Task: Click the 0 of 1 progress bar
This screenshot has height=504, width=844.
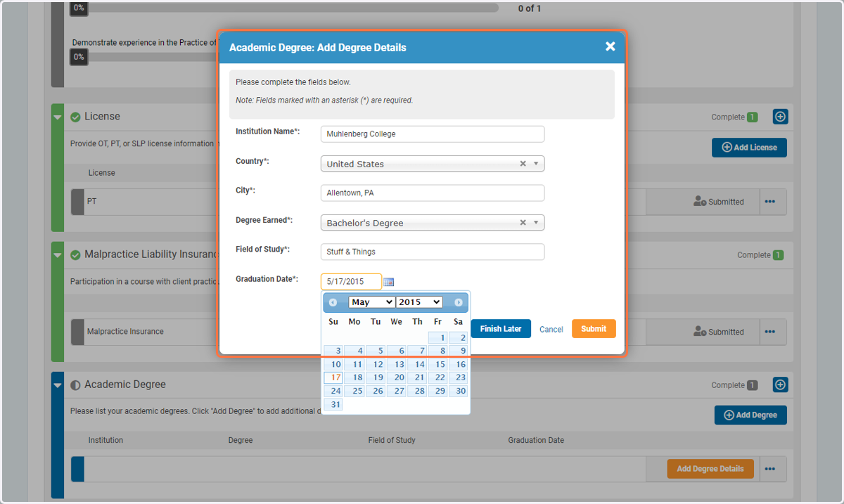Action: (285, 8)
